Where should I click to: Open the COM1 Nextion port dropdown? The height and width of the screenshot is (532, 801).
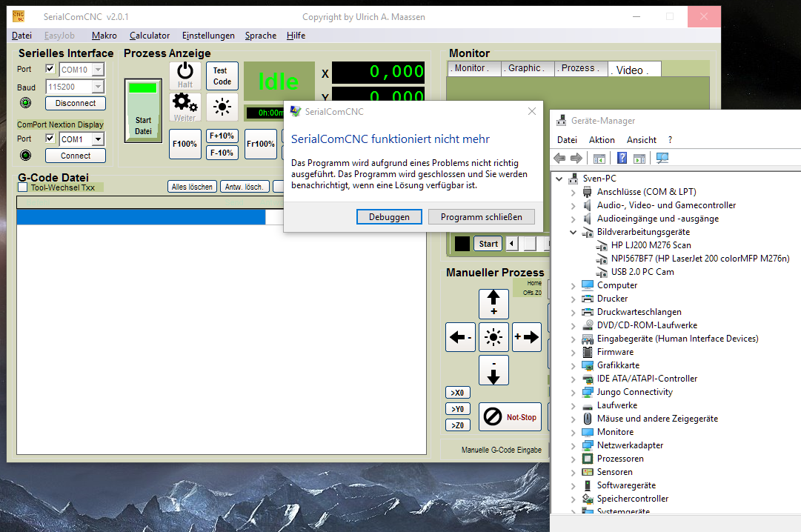98,139
